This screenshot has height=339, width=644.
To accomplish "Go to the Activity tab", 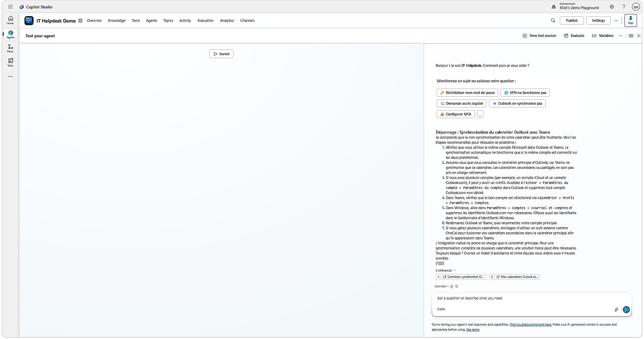I will pos(185,20).
